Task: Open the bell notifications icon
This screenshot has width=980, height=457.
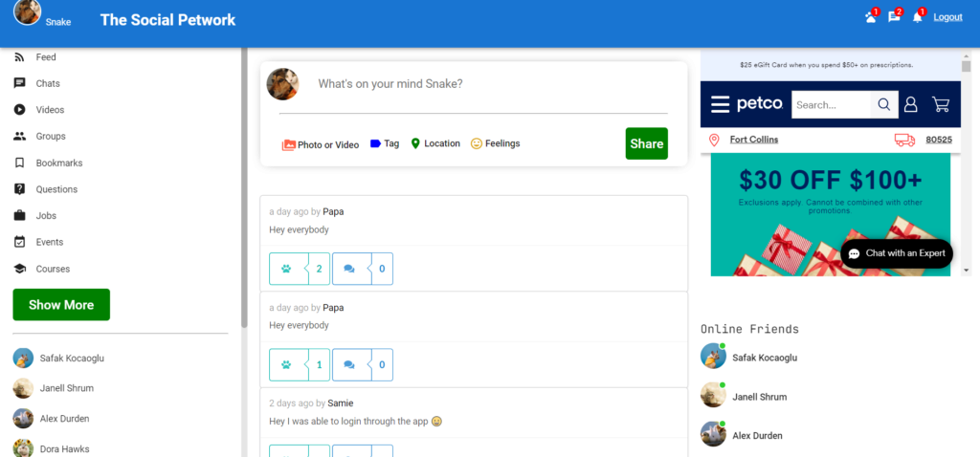Action: tap(918, 18)
